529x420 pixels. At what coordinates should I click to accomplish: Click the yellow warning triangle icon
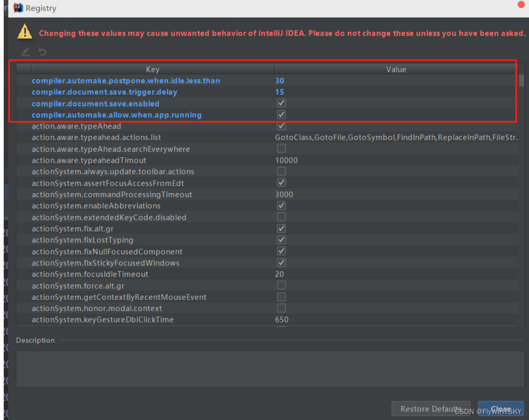[25, 32]
